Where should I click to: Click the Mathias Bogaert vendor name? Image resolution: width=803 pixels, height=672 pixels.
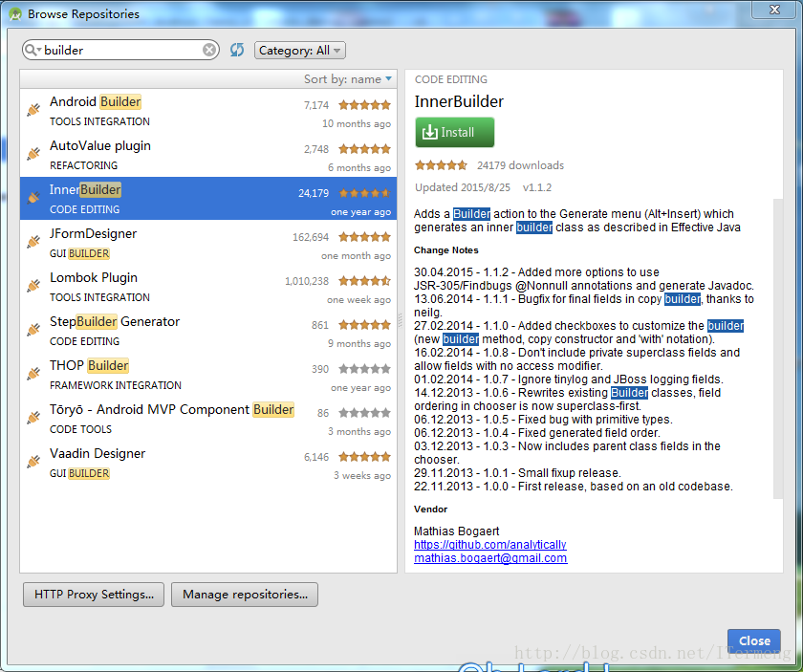coord(456,531)
